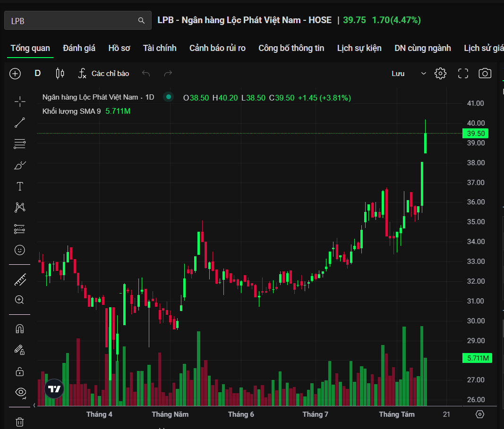Screen dimensions: 504x429
Task: Click the Tháng Năm time axis label
Action: (x=170, y=414)
